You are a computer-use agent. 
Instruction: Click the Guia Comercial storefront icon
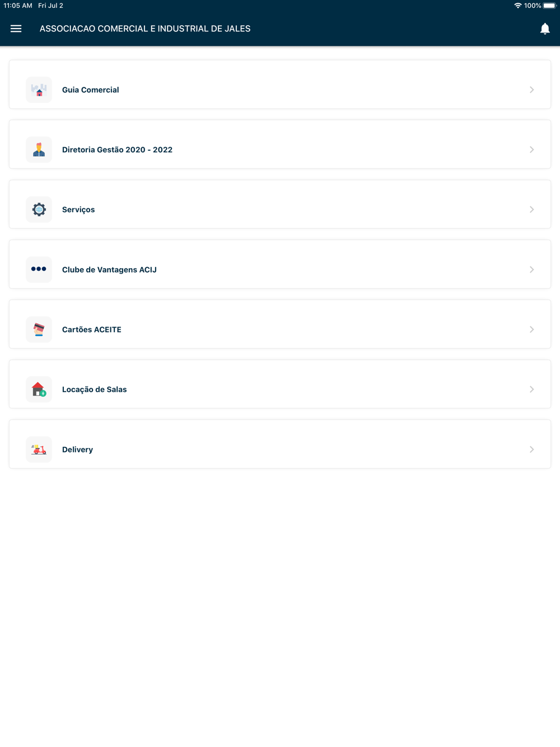pos(39,90)
